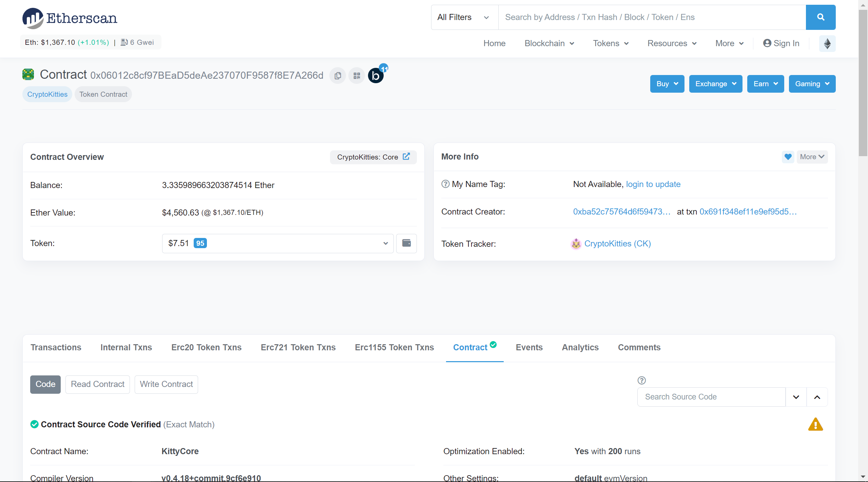
Task: Click the Blockscan chat 'b' icon
Action: point(376,76)
